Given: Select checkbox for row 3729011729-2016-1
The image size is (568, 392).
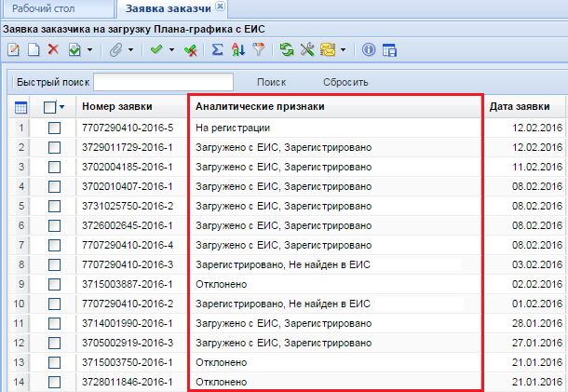Looking at the screenshot, I should [x=54, y=147].
